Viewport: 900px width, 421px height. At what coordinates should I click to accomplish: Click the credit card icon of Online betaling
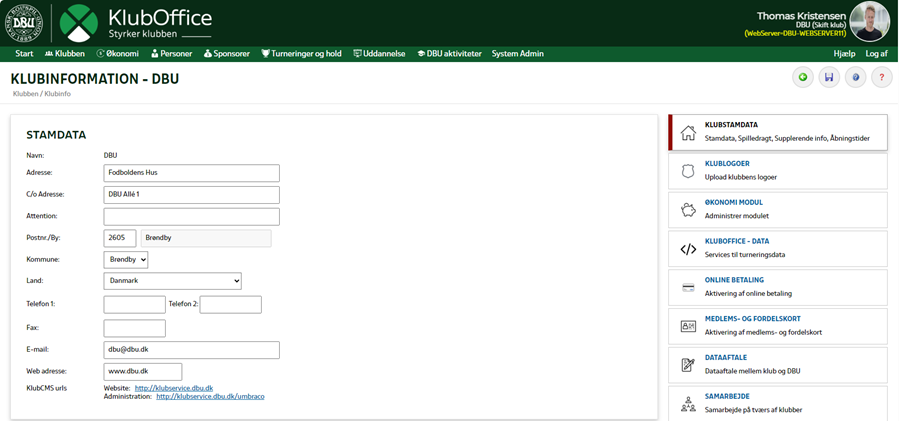click(x=688, y=288)
